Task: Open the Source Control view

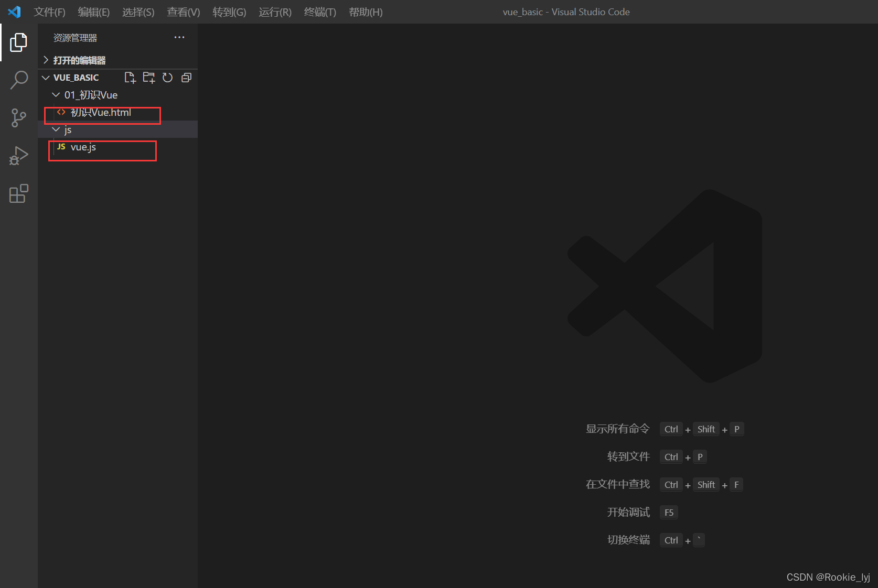Action: click(x=19, y=118)
